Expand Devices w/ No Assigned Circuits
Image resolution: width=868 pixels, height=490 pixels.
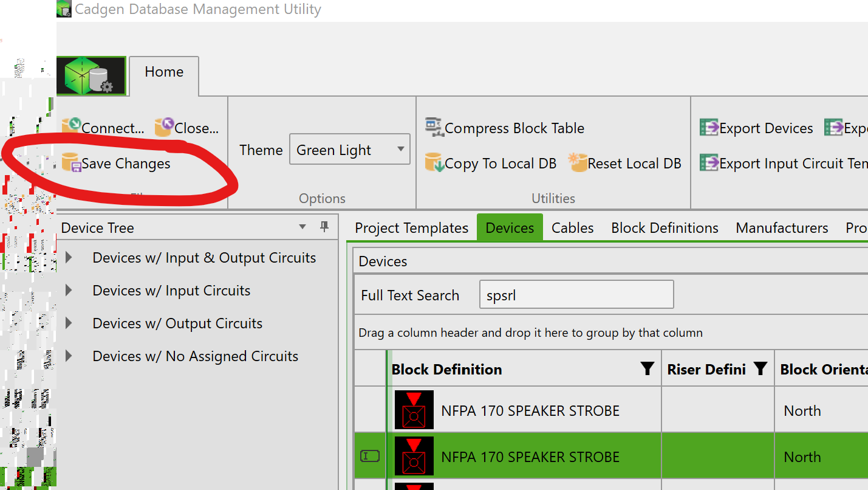(x=69, y=356)
